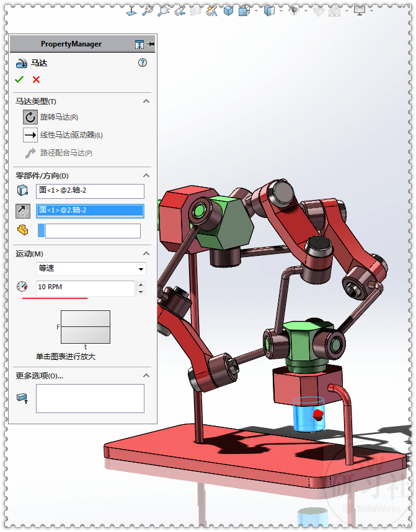The height and width of the screenshot is (532, 416).
Task: Click the PropertyManager collapse panel icon
Action: pos(139,45)
